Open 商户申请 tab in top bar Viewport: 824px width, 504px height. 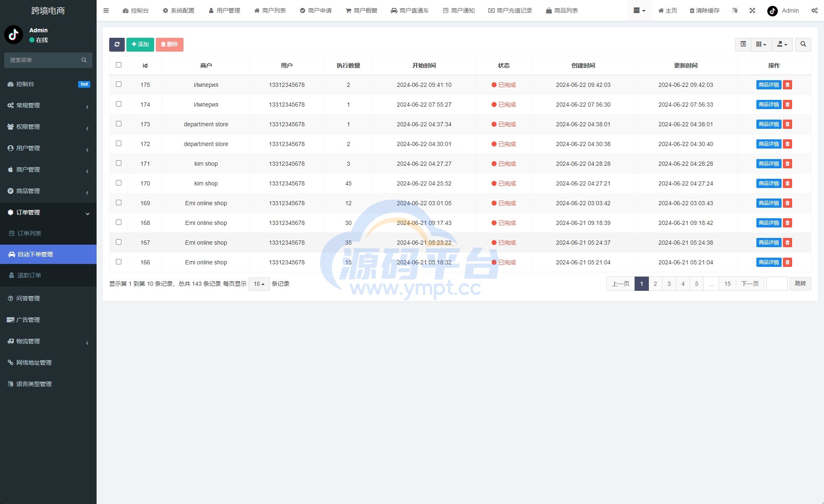[316, 10]
